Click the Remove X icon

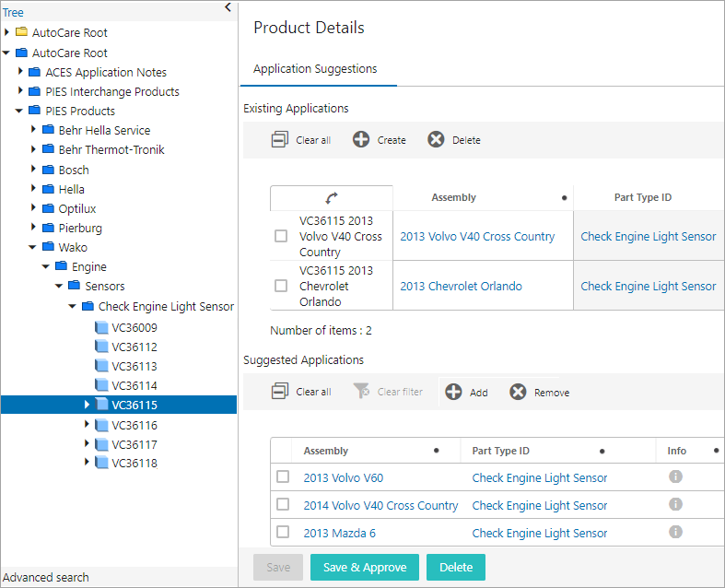point(518,392)
